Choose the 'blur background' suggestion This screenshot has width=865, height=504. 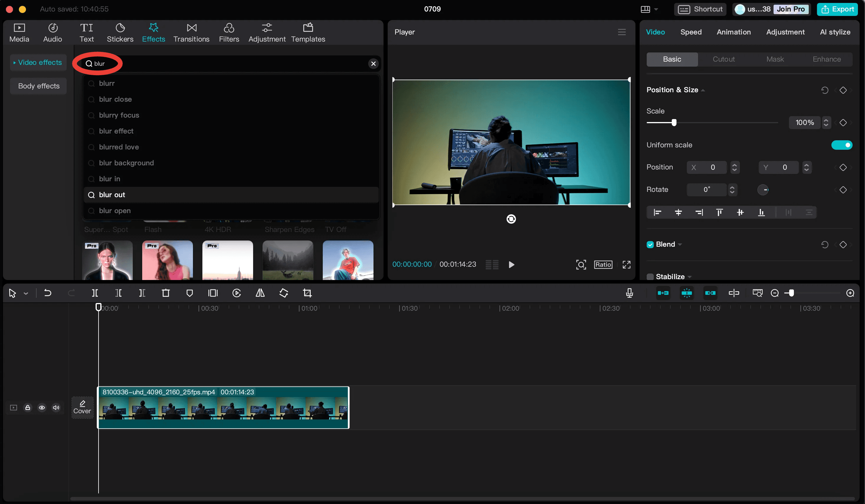point(231,163)
